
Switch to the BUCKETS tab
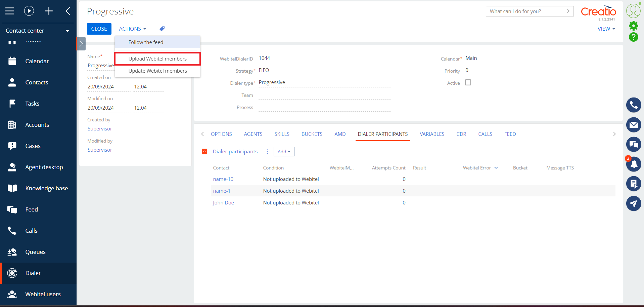pos(312,134)
